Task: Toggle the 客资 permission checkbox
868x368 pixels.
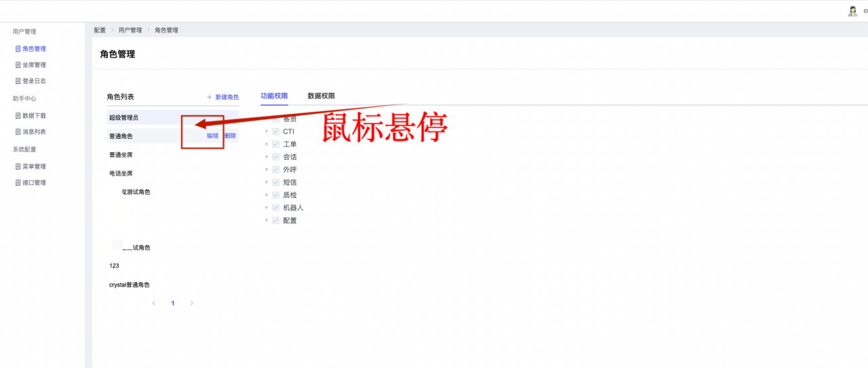Action: [276, 119]
